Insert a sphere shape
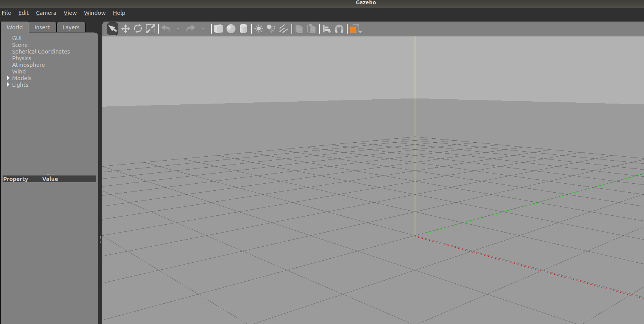 coord(231,29)
